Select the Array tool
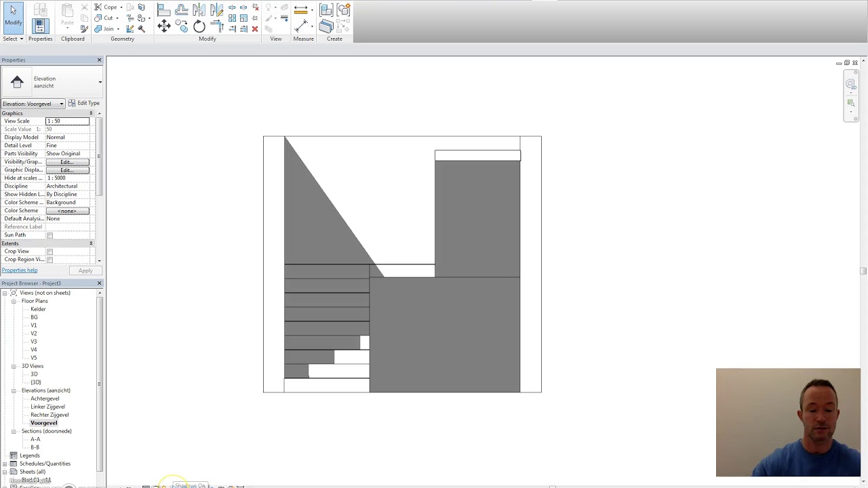 coord(232,18)
